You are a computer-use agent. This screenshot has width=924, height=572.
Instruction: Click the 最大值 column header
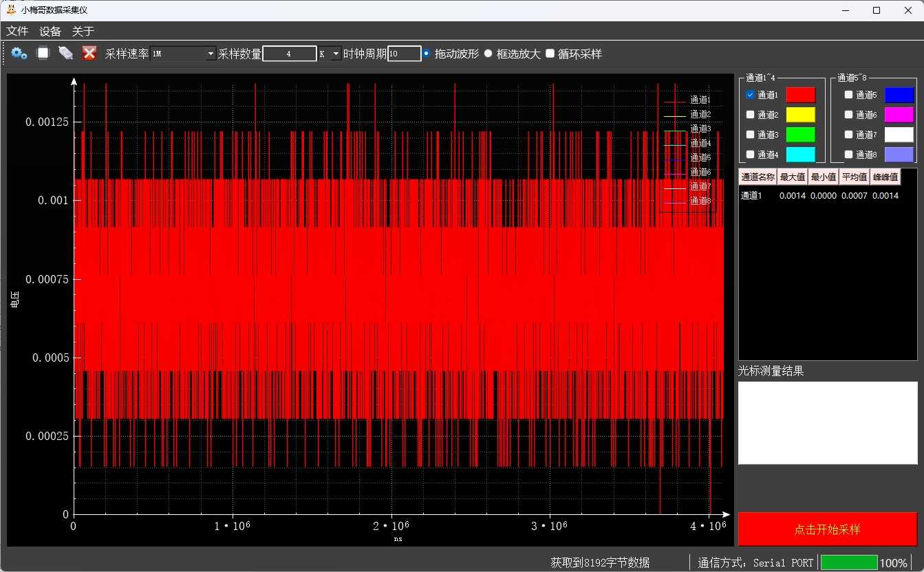[793, 177]
